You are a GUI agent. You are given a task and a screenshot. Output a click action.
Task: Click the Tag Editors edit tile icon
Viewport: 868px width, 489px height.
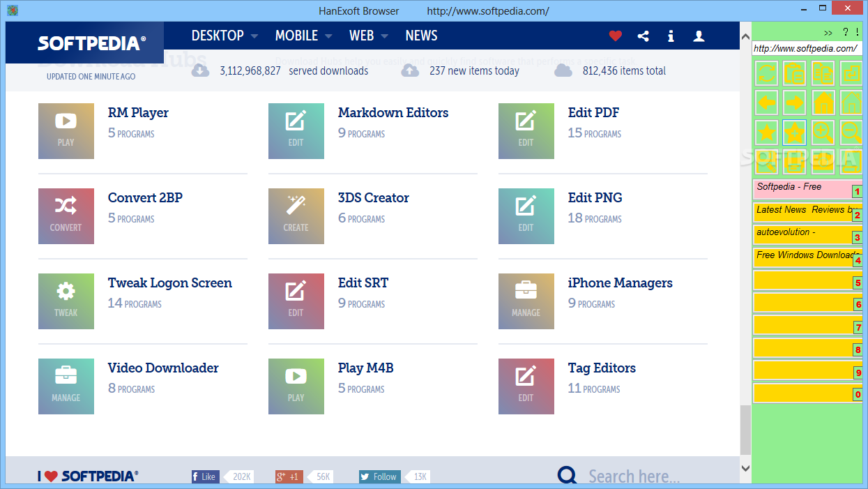pos(526,386)
